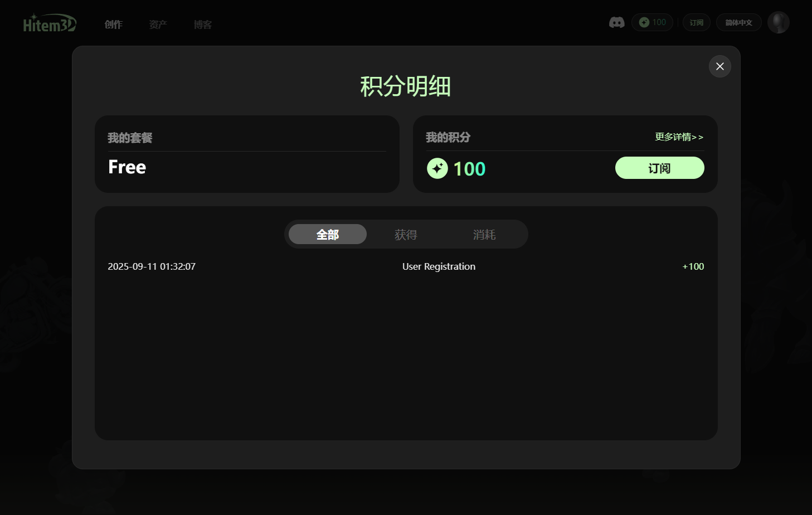
Task: Select the 全部 filter tab
Action: (x=328, y=235)
